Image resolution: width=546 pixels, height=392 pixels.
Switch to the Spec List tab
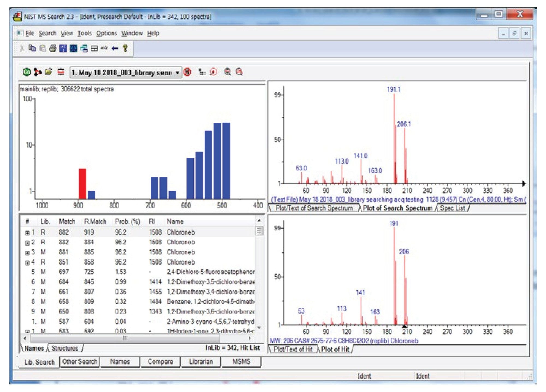click(452, 208)
